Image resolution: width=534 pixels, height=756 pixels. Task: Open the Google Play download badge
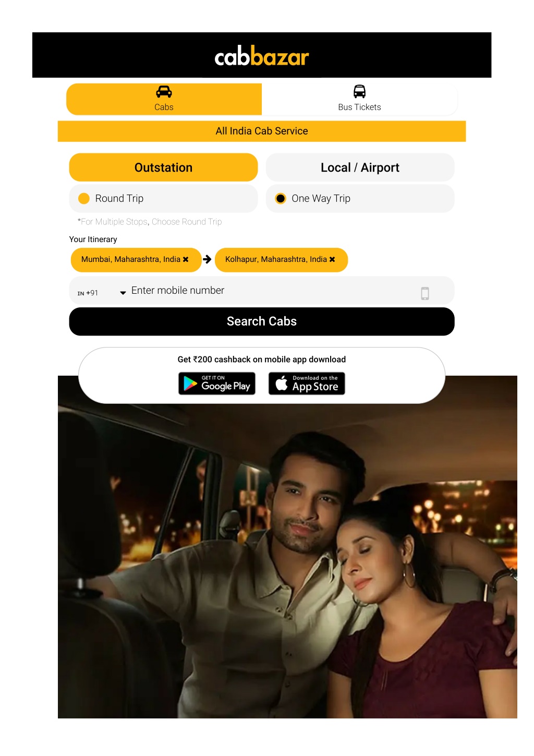217,383
